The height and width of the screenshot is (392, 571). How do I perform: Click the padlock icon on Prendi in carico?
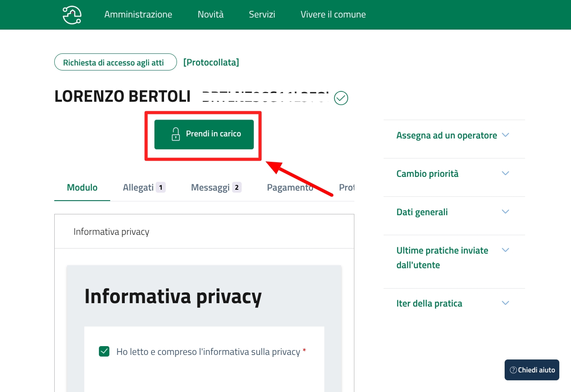click(x=176, y=134)
